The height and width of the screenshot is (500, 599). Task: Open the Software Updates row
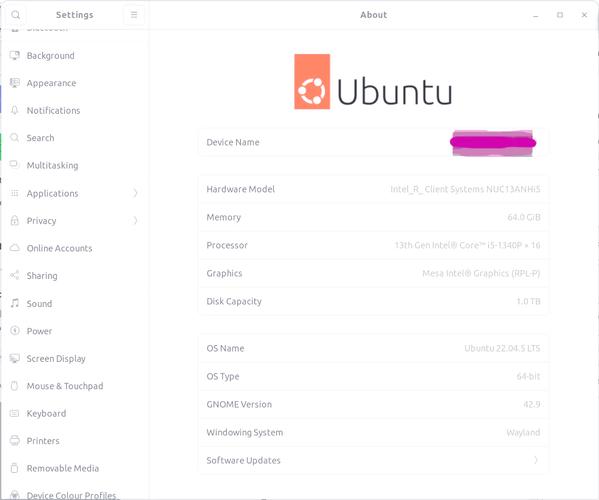pyautogui.click(x=374, y=460)
